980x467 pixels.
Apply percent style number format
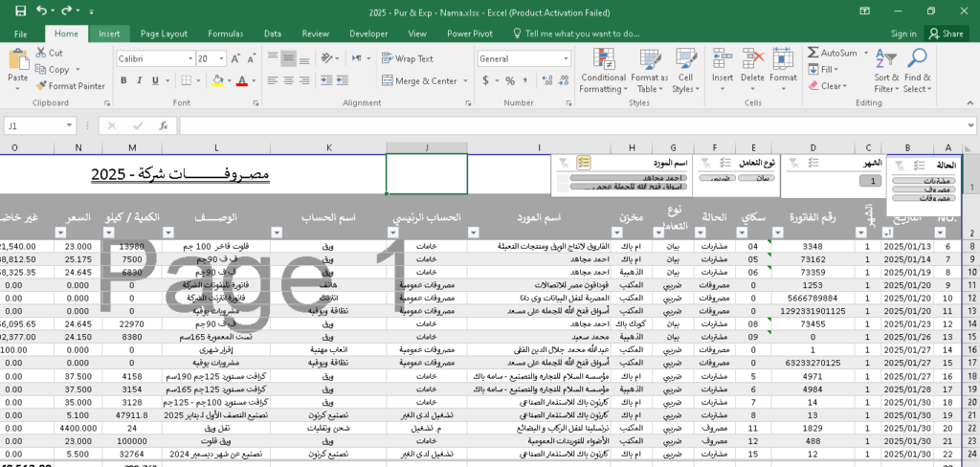pos(510,80)
